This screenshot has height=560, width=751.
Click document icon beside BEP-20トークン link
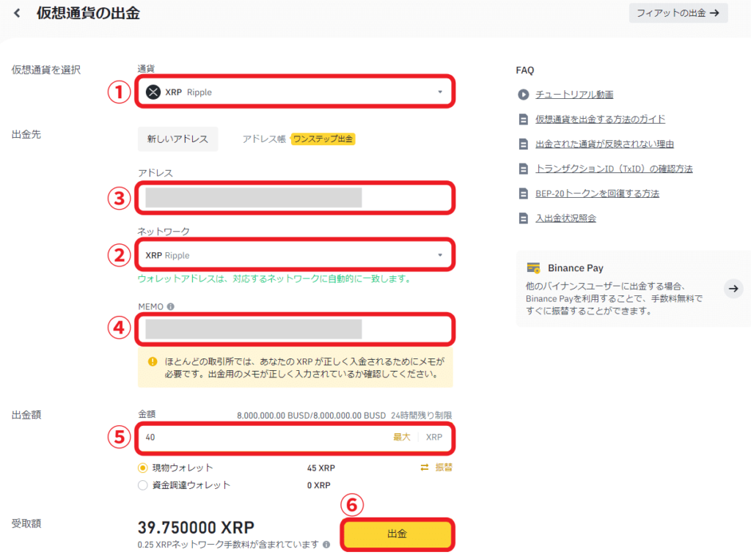524,194
